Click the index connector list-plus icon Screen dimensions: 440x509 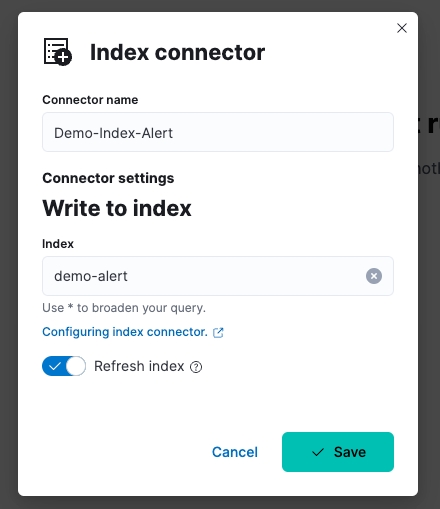(x=58, y=52)
